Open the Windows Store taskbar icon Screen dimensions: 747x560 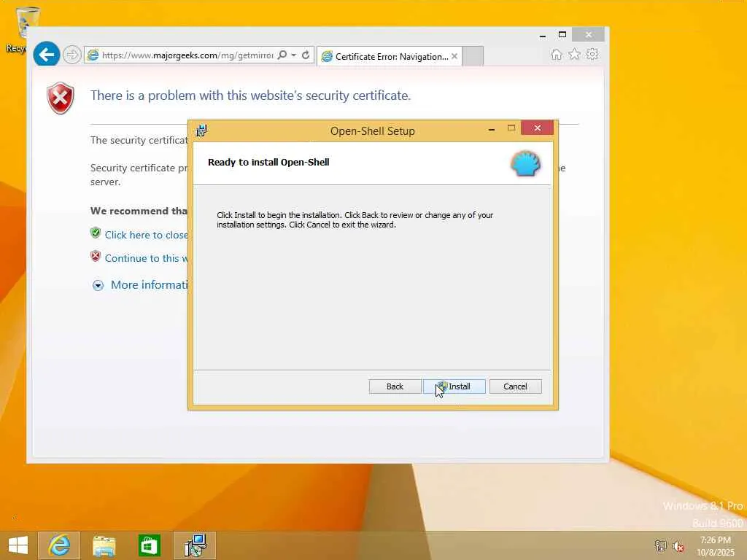coord(149,545)
